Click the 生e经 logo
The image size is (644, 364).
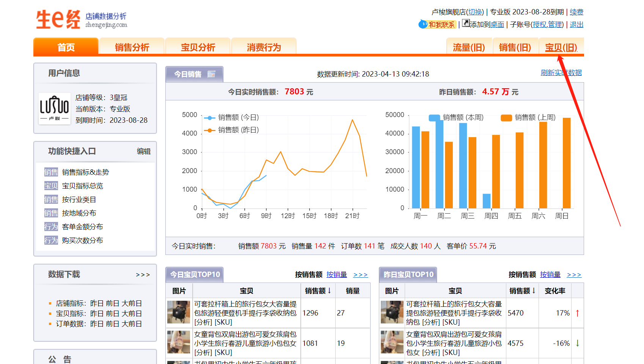pos(58,19)
